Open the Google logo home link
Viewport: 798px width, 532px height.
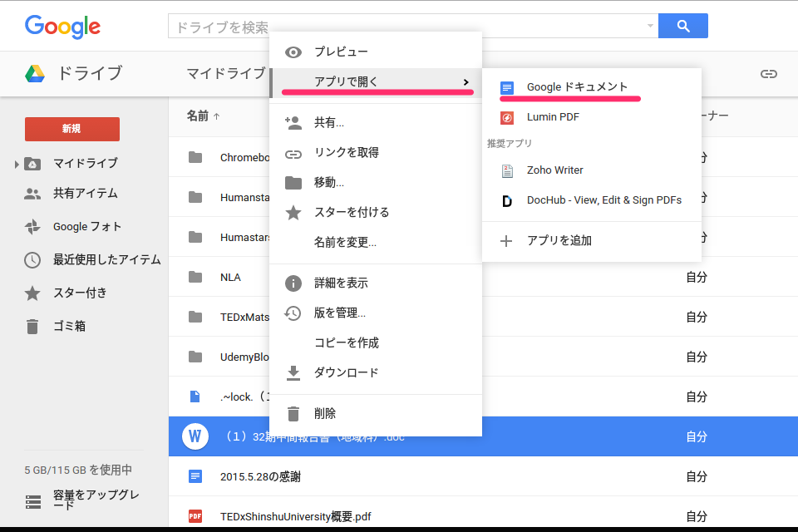coord(62,27)
